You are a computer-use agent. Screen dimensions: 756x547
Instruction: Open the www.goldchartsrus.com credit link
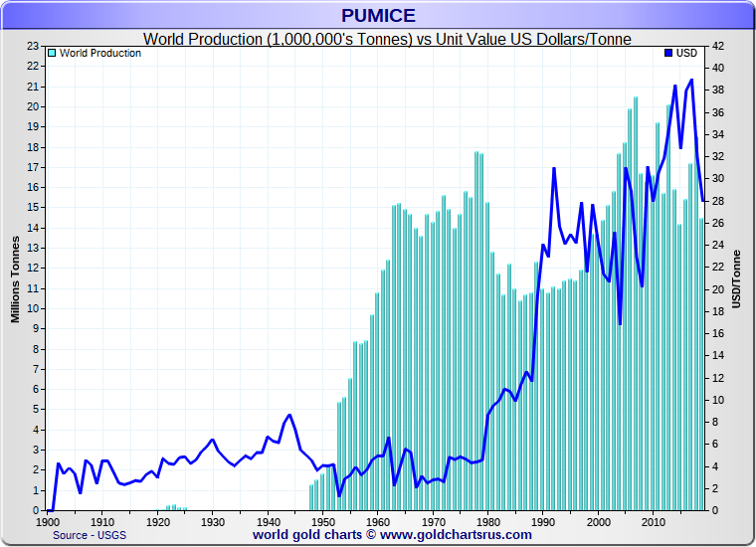click(x=456, y=535)
